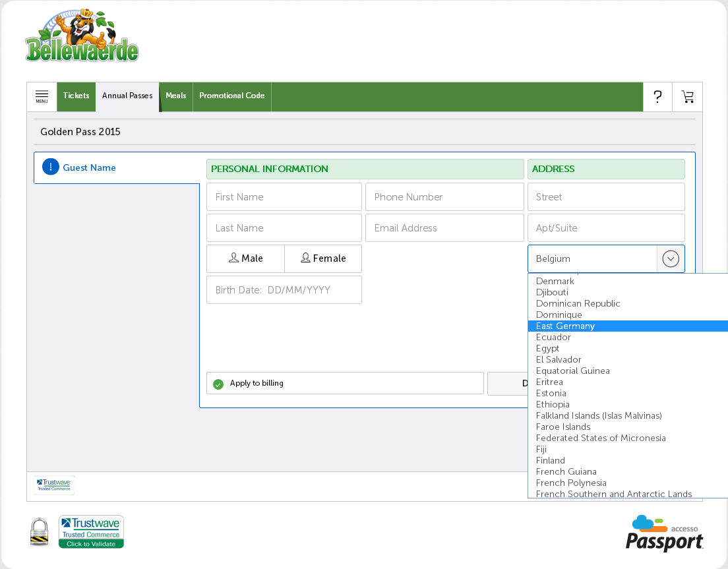This screenshot has height=569, width=728.
Task: Collapse the country dropdown arrow
Action: (671, 259)
